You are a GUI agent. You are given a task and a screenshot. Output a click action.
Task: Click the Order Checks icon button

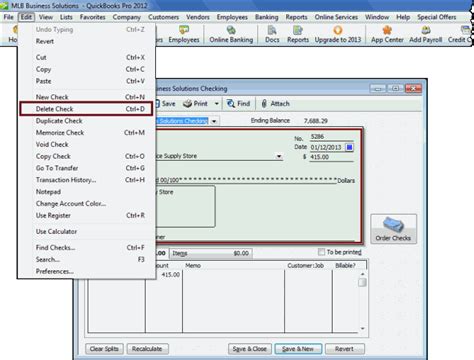pos(393,229)
